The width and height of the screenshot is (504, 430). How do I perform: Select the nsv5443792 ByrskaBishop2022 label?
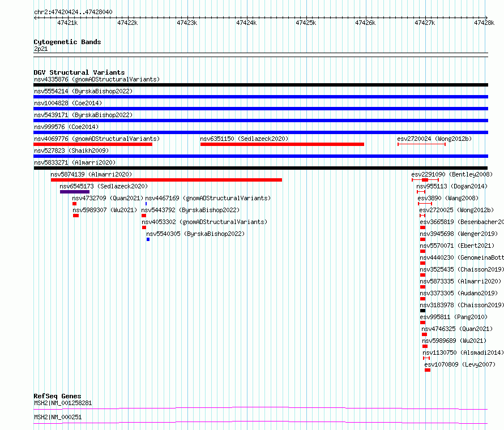click(x=190, y=210)
